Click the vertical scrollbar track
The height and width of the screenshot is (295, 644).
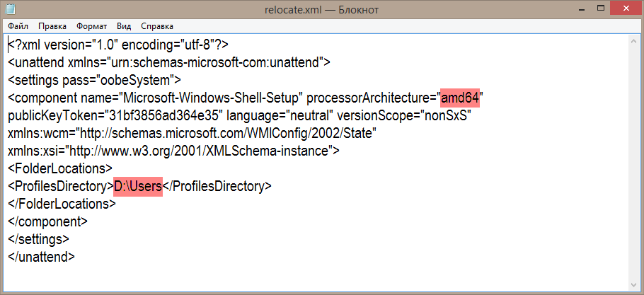coord(636,163)
